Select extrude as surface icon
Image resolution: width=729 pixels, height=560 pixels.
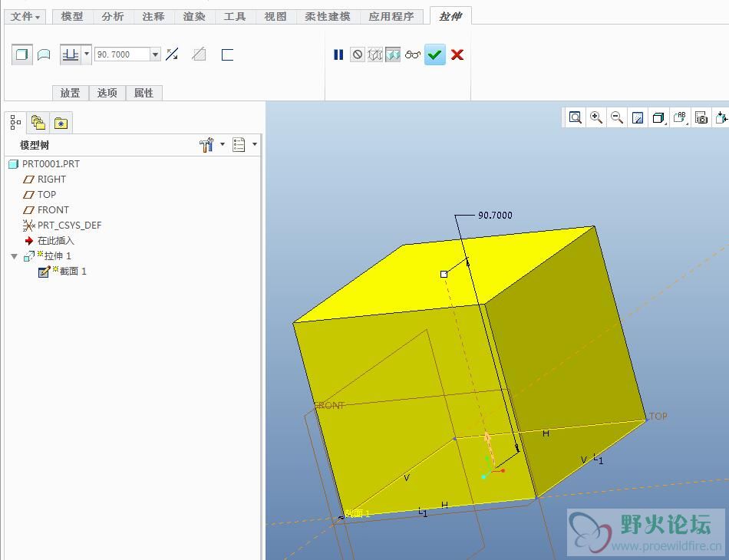(44, 54)
